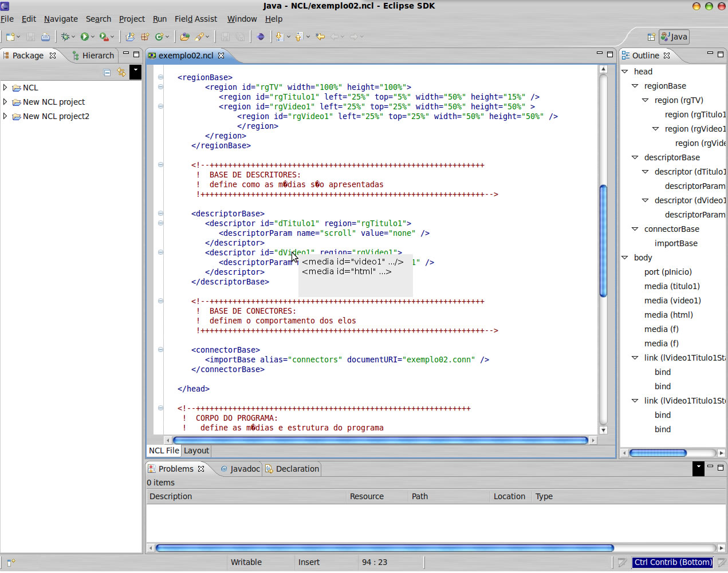Switch to the Layout editor tab

[x=196, y=451]
